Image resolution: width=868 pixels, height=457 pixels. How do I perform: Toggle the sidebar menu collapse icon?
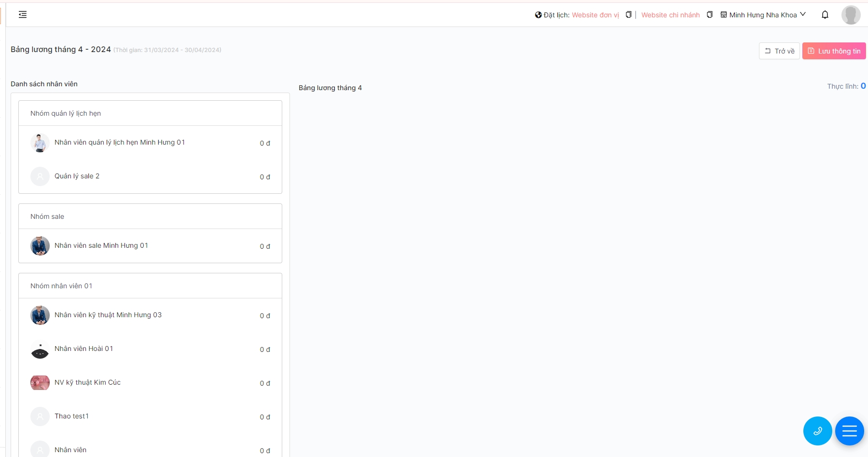(23, 14)
